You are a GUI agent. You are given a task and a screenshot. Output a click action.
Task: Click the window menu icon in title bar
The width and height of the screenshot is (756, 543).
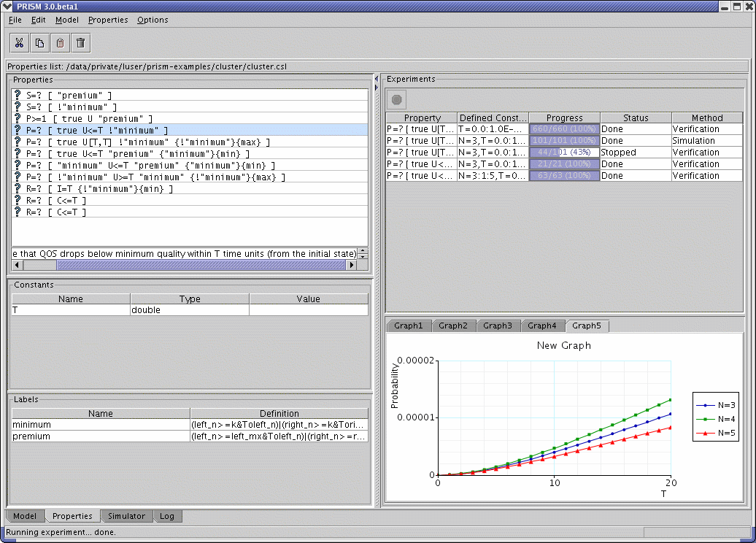point(7,7)
